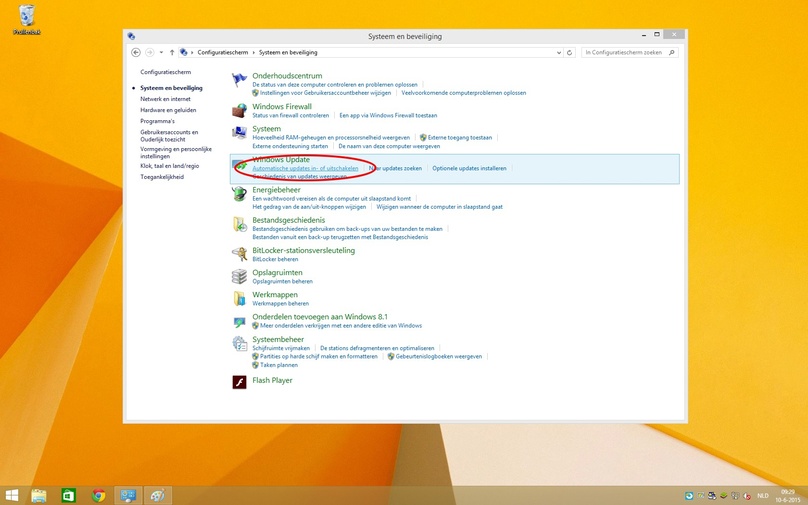The height and width of the screenshot is (505, 808).
Task: Select Netwerk en internet category
Action: [165, 99]
